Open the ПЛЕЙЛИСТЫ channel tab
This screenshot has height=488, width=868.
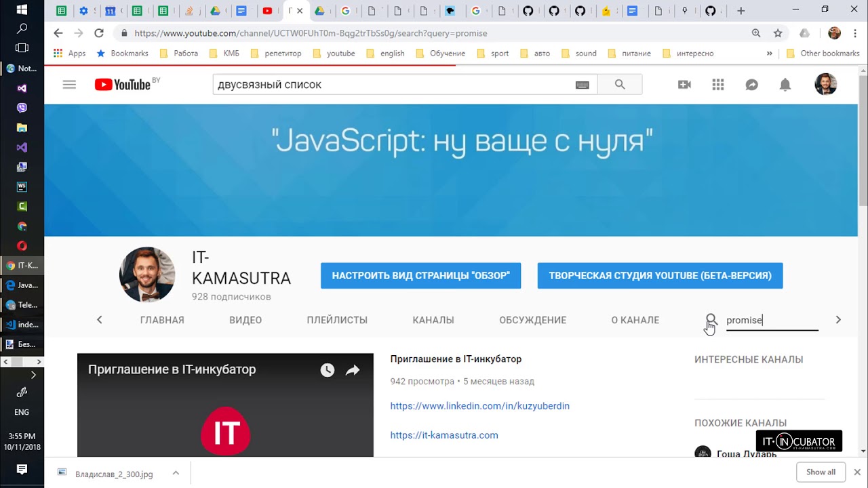coord(337,320)
